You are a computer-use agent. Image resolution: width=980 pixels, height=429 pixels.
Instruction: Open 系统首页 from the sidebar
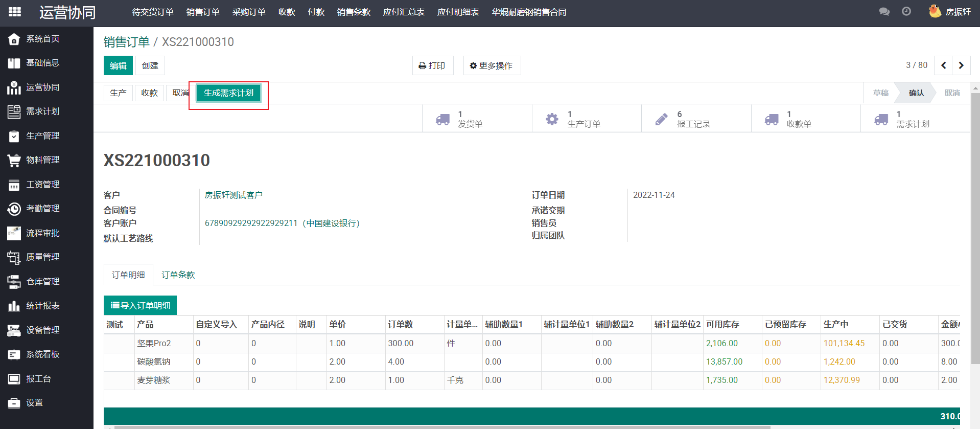42,39
